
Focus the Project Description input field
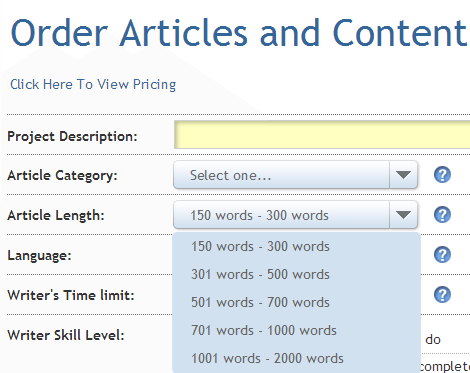click(x=322, y=135)
